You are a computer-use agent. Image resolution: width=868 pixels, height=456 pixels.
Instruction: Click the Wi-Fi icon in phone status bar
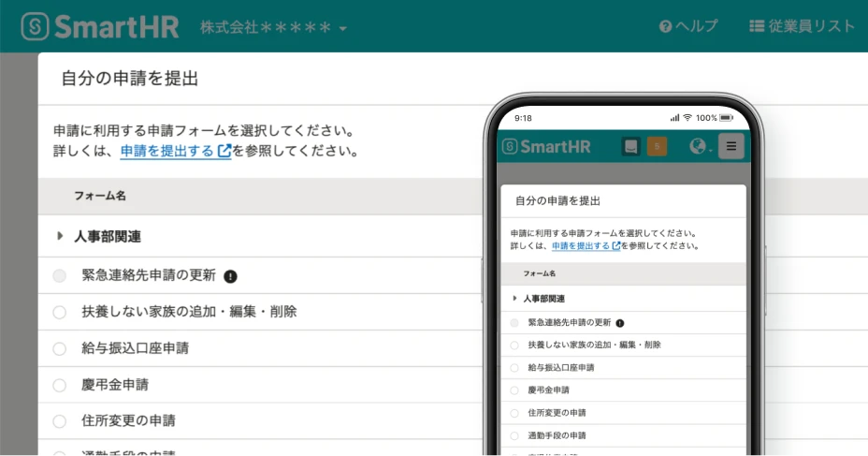pyautogui.click(x=687, y=117)
